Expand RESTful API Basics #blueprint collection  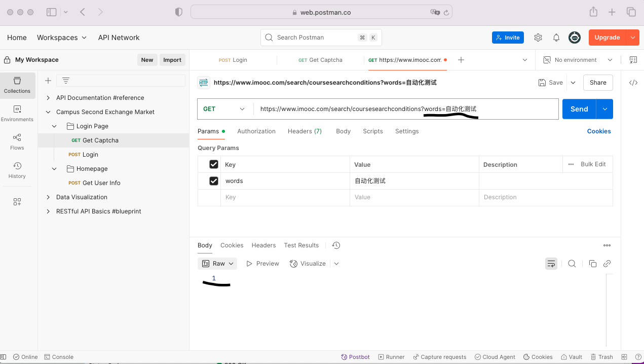pyautogui.click(x=48, y=211)
